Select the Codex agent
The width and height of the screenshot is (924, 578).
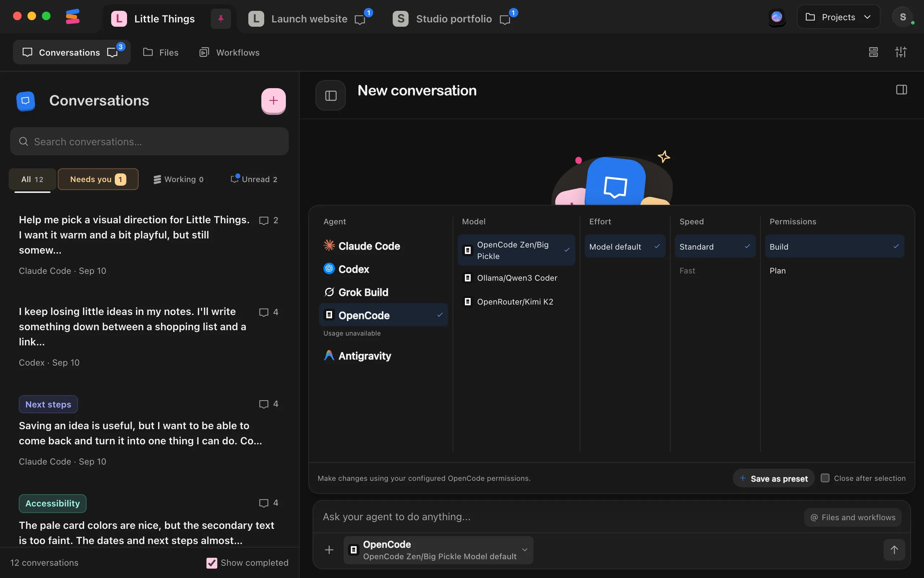[x=383, y=269]
